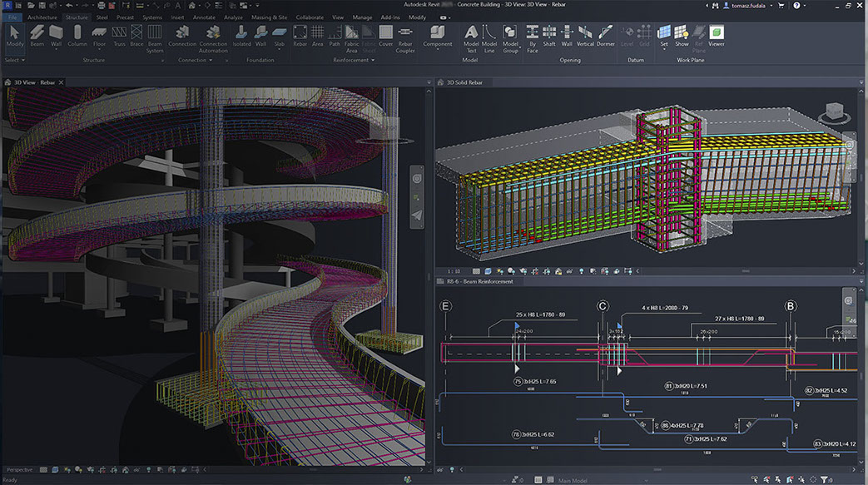Open the Massing & Site tab
The height and width of the screenshot is (485, 868).
tap(269, 17)
